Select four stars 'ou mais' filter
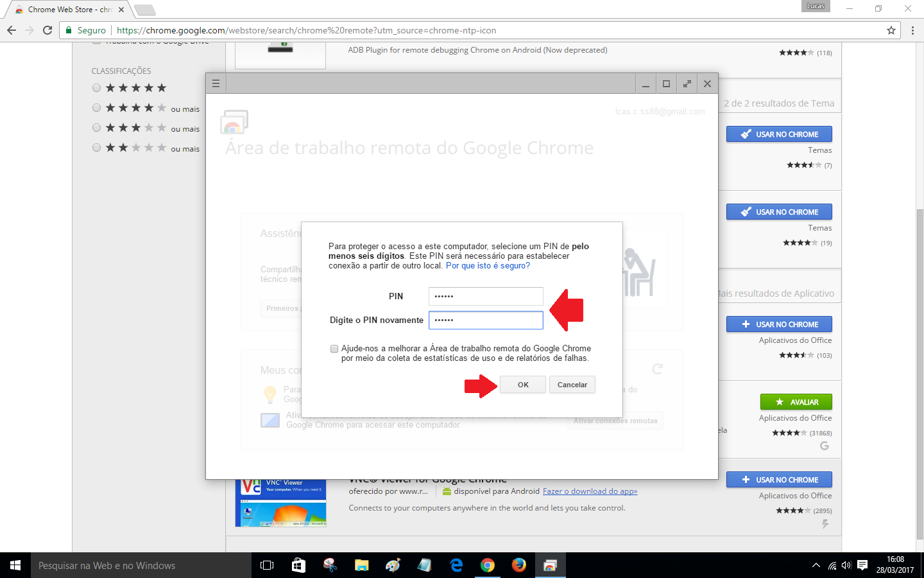The height and width of the screenshot is (578, 924). (x=96, y=108)
